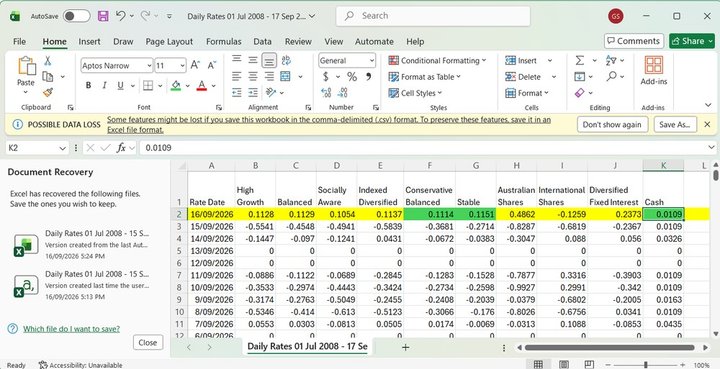Open the font size dropdown
This screenshot has width=720, height=369.
tap(182, 66)
